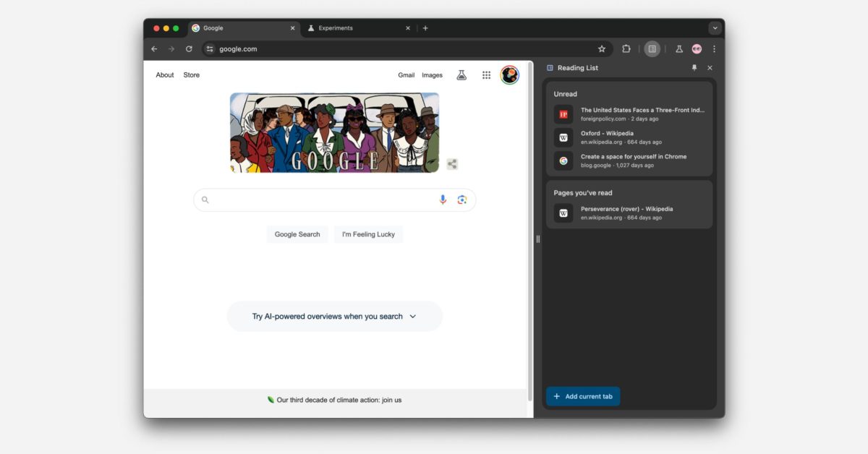Share the Google Doodle
The width and height of the screenshot is (868, 454).
pos(452,164)
